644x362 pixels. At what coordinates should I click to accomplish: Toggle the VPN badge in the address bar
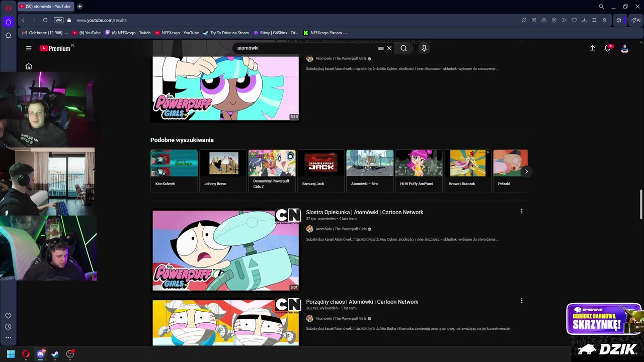(58, 20)
